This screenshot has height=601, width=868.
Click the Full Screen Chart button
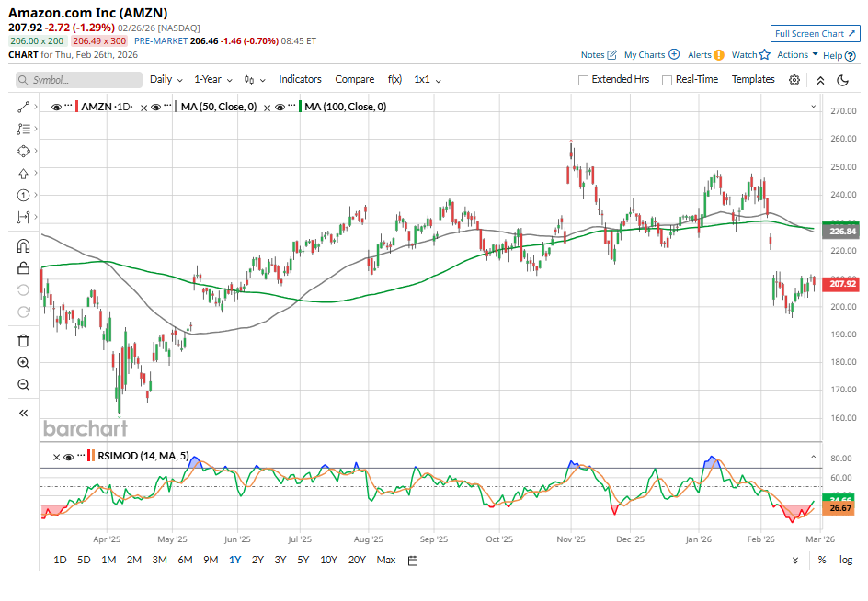pyautogui.click(x=816, y=34)
